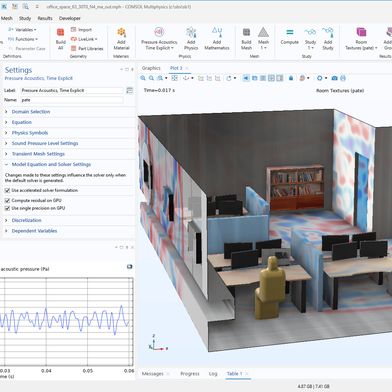Image resolution: width=392 pixels, height=392 pixels.
Task: Switch to the Log tab
Action: tap(213, 374)
